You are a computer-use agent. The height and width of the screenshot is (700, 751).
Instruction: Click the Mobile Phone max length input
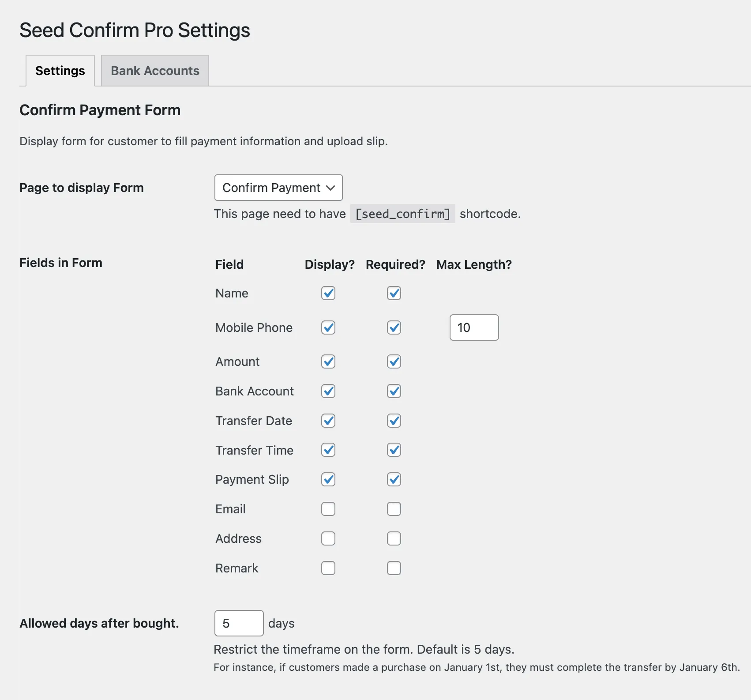pyautogui.click(x=474, y=327)
